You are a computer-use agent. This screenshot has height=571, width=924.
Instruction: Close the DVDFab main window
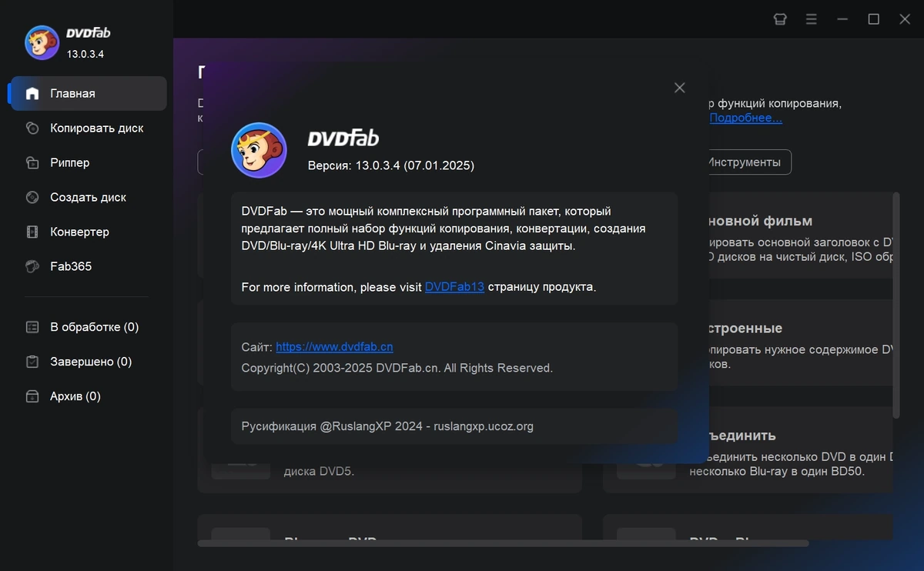[905, 19]
